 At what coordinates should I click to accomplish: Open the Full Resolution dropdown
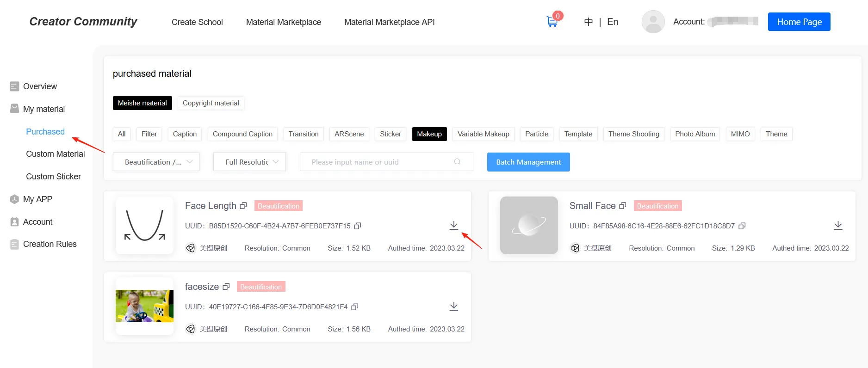click(249, 162)
